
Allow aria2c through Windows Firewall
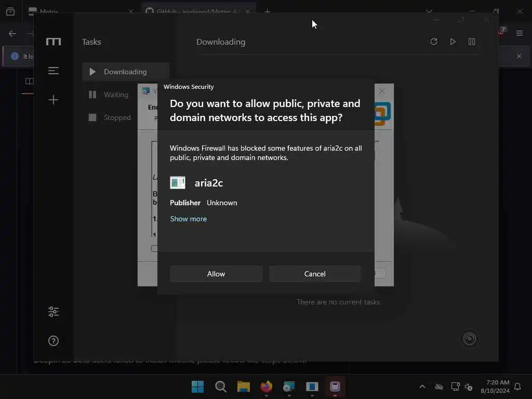[x=216, y=274]
